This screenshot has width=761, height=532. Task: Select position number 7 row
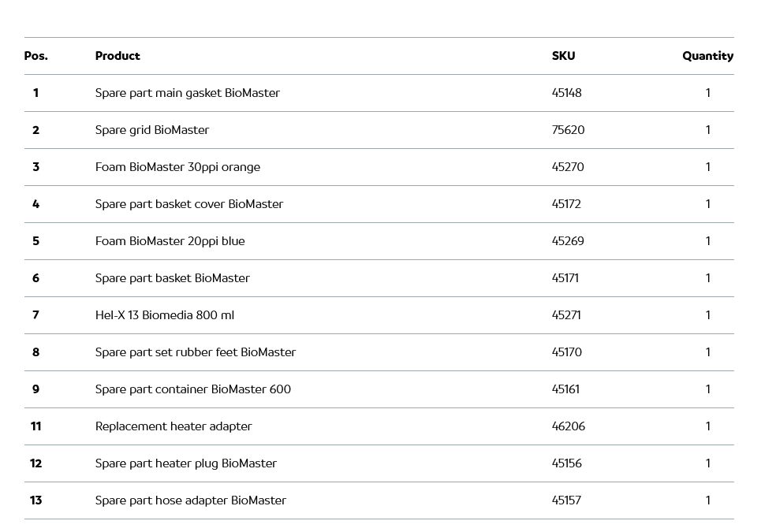35,315
